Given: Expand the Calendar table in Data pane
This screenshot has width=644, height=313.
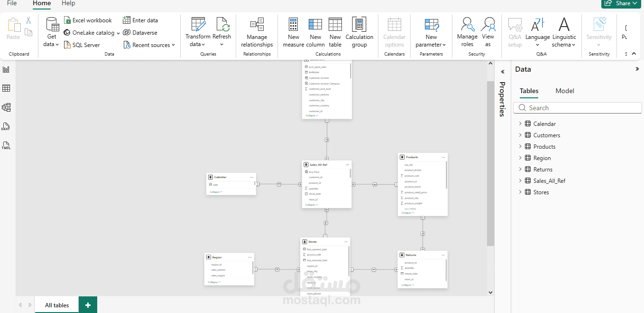Looking at the screenshot, I should 520,123.
